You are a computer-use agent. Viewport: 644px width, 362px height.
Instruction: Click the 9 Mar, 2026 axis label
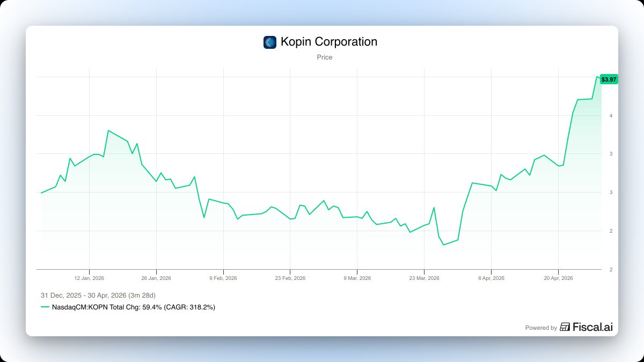pos(357,278)
